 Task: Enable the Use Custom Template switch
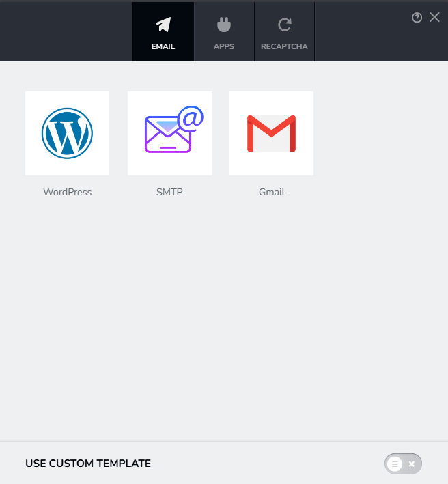tap(403, 464)
